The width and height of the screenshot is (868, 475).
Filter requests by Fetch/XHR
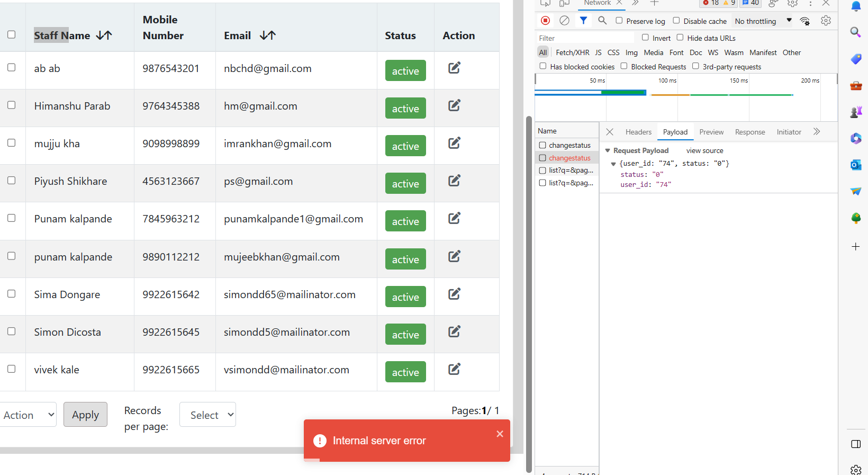pos(572,52)
